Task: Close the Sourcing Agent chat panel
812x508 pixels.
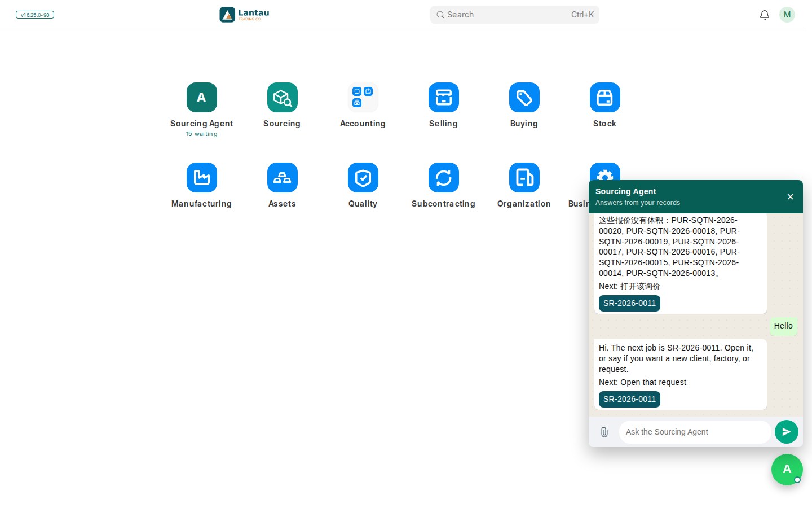Action: [x=790, y=197]
